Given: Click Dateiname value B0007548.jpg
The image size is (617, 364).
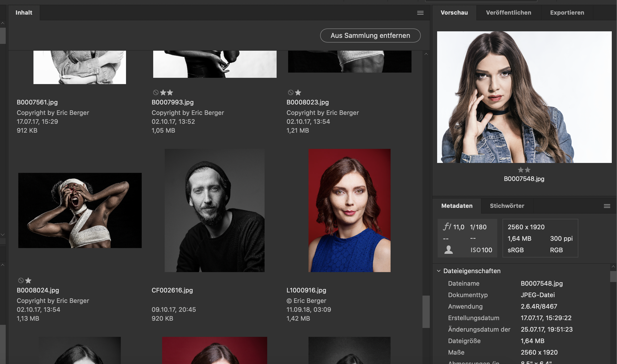Looking at the screenshot, I should pos(541,284).
